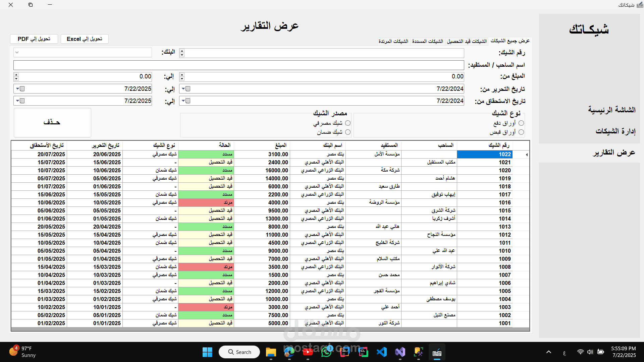Click the volume icon in system tray
The width and height of the screenshot is (644, 362).
[590, 352]
